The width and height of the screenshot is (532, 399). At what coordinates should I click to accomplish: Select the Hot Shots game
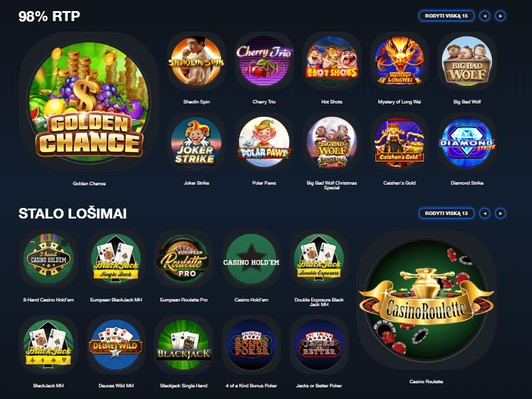pyautogui.click(x=332, y=61)
